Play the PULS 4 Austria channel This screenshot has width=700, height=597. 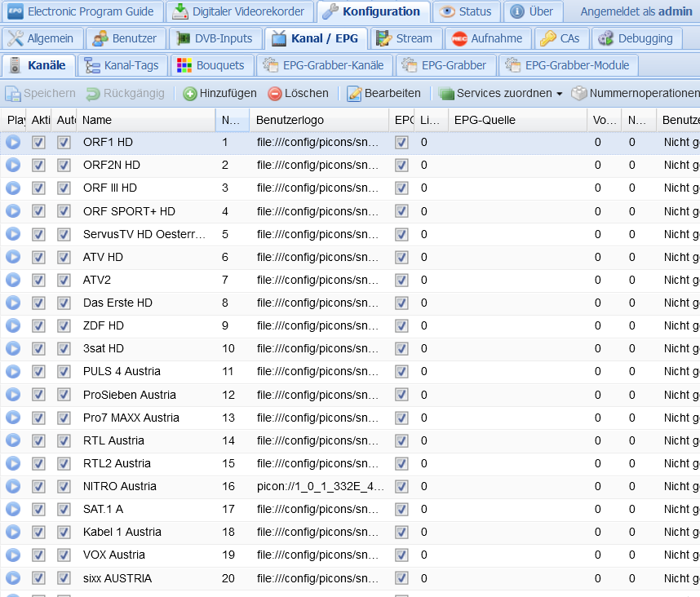(x=13, y=371)
